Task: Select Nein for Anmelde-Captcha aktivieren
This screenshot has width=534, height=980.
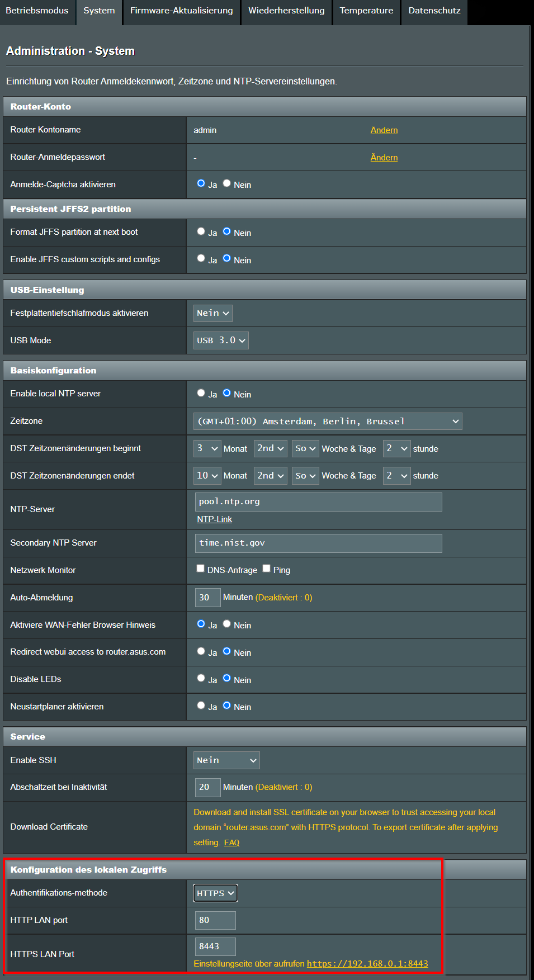Action: point(226,183)
